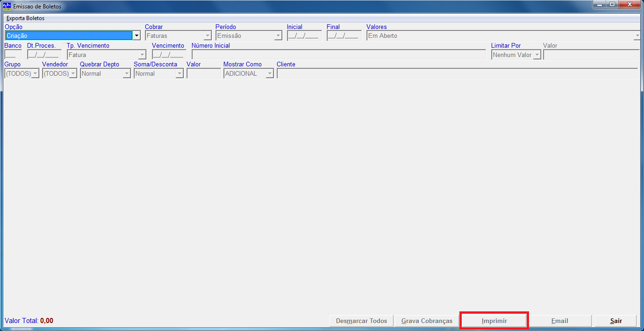The image size is (644, 331).
Task: Expand the Quebrar Depto dropdown
Action: (x=105, y=73)
